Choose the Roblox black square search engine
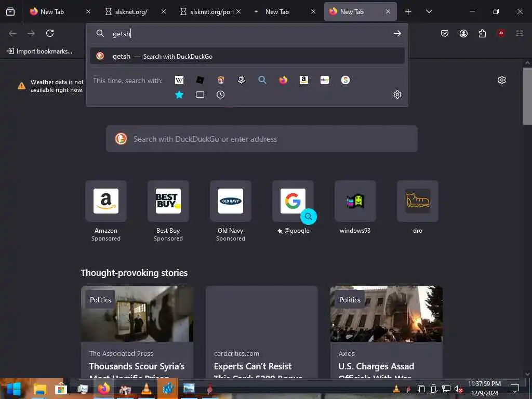 (200, 80)
